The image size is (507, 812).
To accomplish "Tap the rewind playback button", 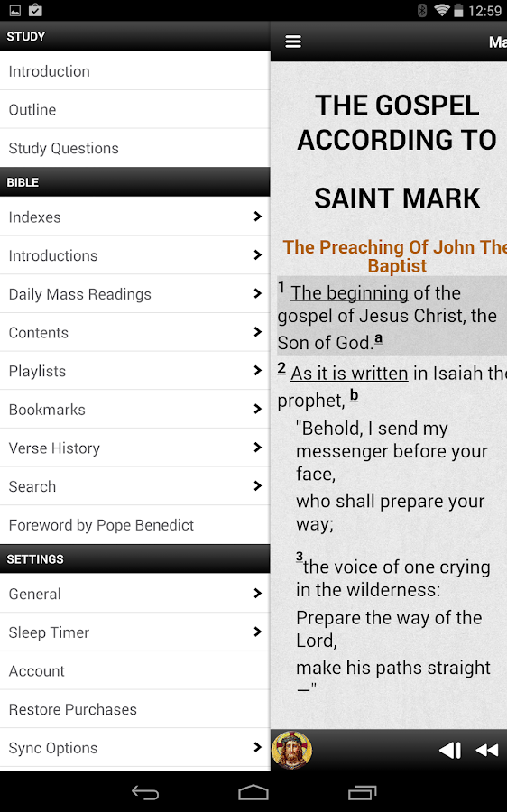I will 487,750.
